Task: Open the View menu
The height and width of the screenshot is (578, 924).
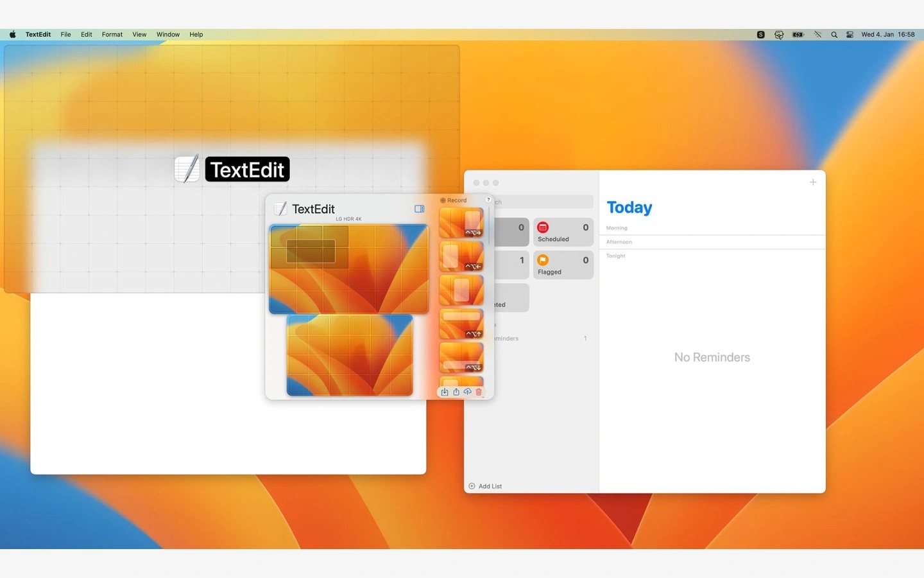Action: click(x=139, y=35)
